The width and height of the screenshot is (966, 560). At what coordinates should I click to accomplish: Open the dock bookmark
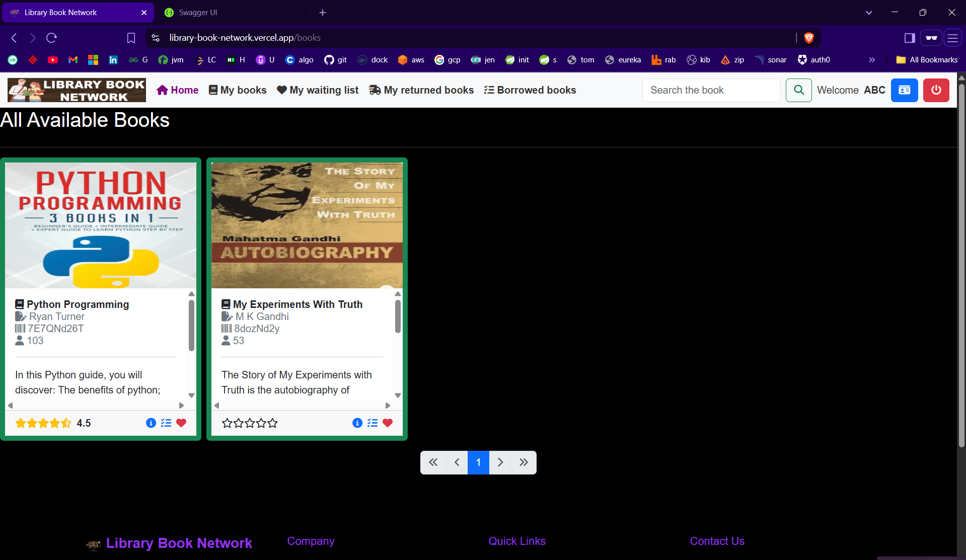pyautogui.click(x=373, y=60)
